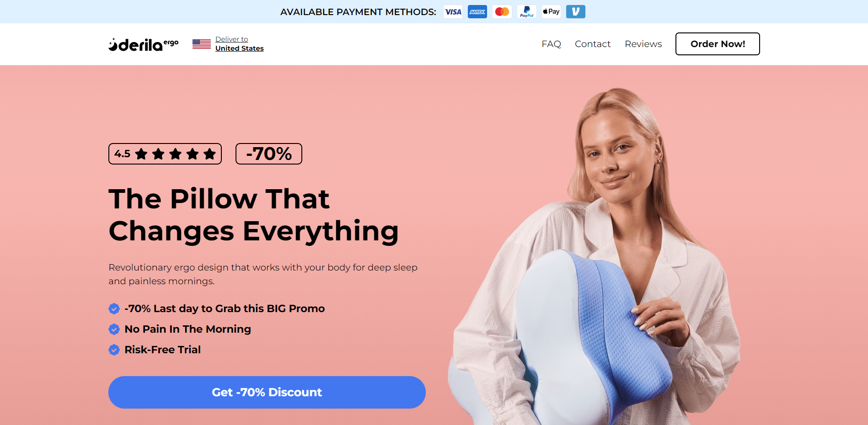Click the 4.5 star rating badge

pyautogui.click(x=165, y=154)
